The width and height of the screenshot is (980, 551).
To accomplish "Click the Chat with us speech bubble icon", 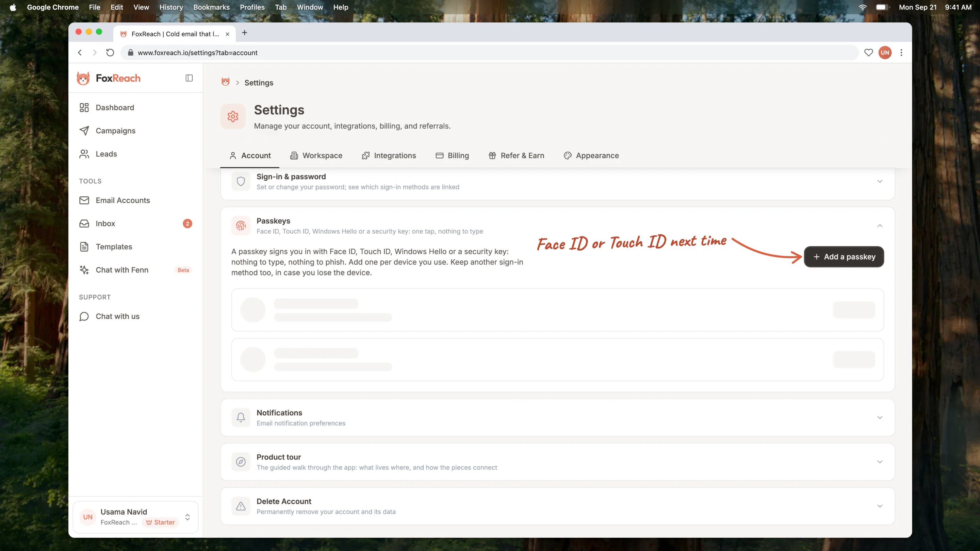I will [84, 316].
